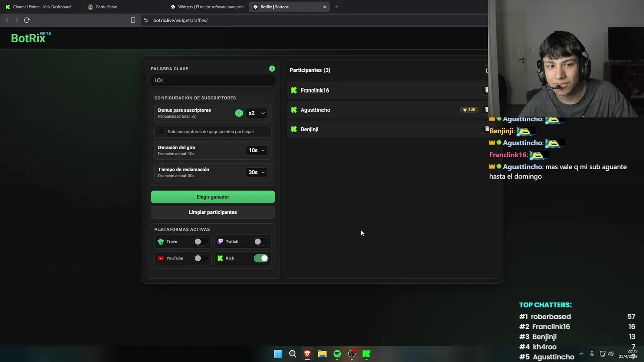644x362 pixels.
Task: Click the Plataformas Activas heading
Action: pos(182,229)
